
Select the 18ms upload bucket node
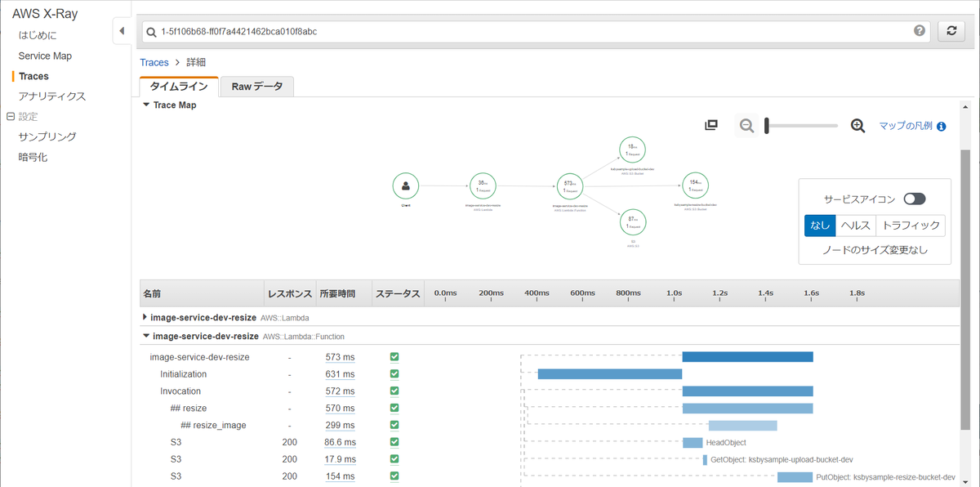(633, 150)
